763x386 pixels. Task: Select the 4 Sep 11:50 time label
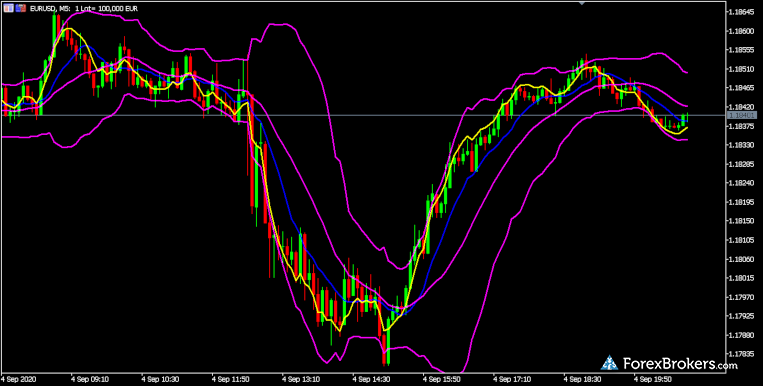[x=231, y=379]
